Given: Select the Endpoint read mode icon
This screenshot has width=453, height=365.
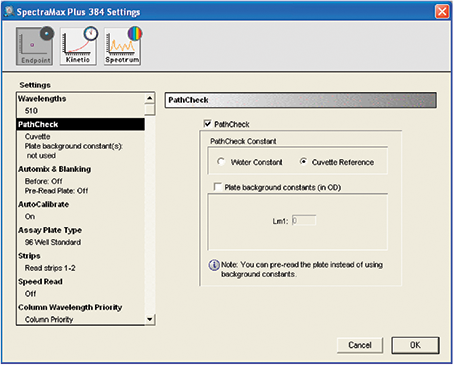Looking at the screenshot, I should tap(35, 46).
